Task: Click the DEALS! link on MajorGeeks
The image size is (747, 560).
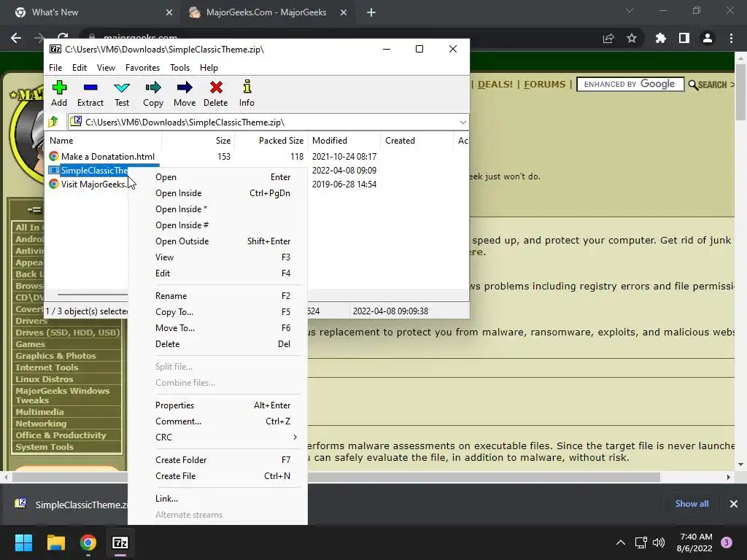Action: tap(495, 85)
